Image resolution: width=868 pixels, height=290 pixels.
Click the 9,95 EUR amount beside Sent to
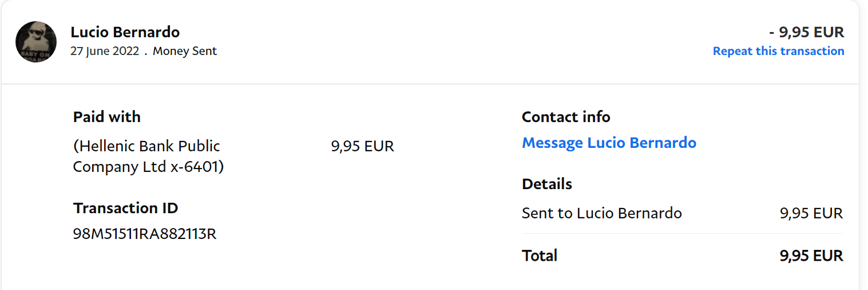pyautogui.click(x=811, y=213)
